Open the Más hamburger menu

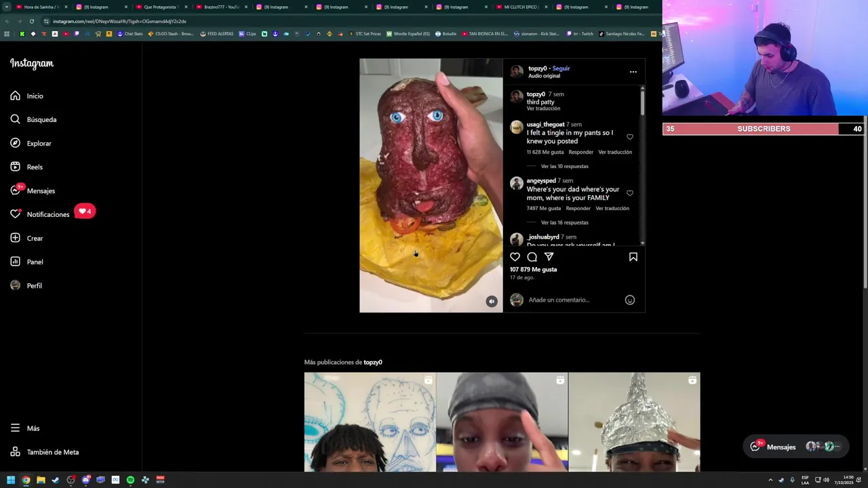click(x=25, y=428)
